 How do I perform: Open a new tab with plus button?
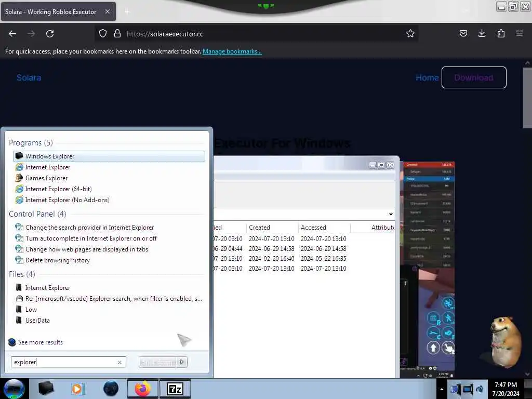pos(127,12)
